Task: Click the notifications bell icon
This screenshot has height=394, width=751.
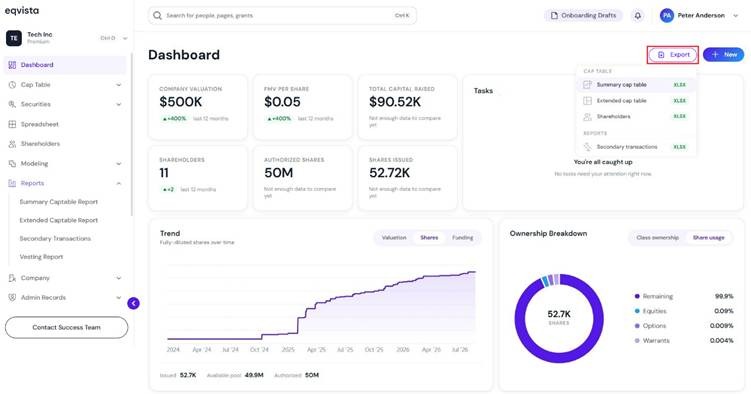Action: click(637, 15)
